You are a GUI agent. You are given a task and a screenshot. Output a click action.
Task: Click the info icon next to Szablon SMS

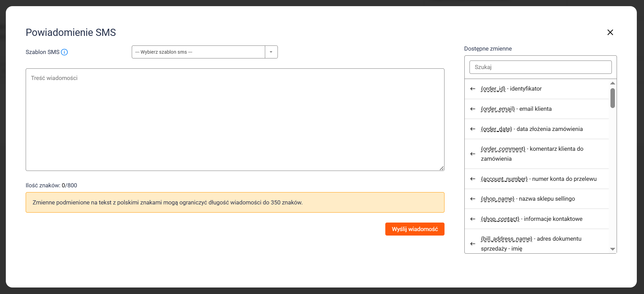[64, 52]
